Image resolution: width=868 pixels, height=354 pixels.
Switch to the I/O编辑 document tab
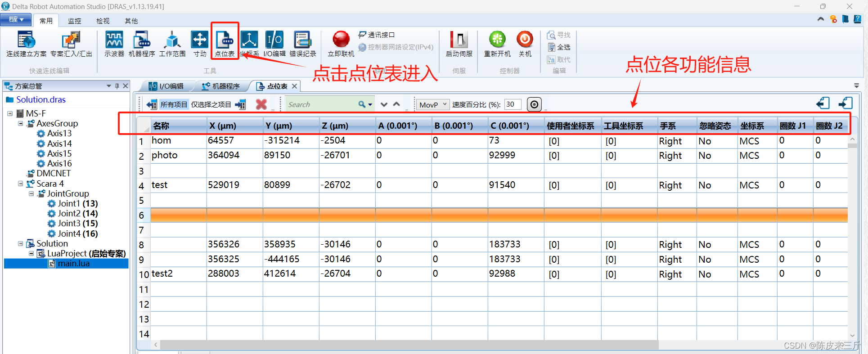point(166,86)
